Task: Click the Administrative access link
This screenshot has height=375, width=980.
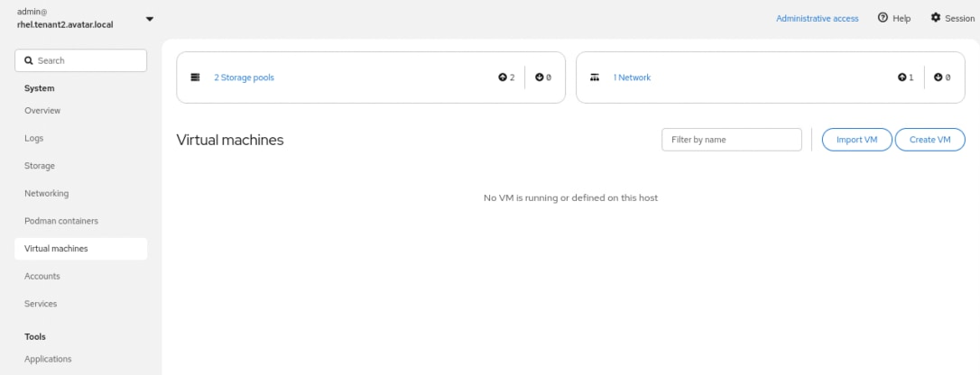Action: click(x=817, y=19)
